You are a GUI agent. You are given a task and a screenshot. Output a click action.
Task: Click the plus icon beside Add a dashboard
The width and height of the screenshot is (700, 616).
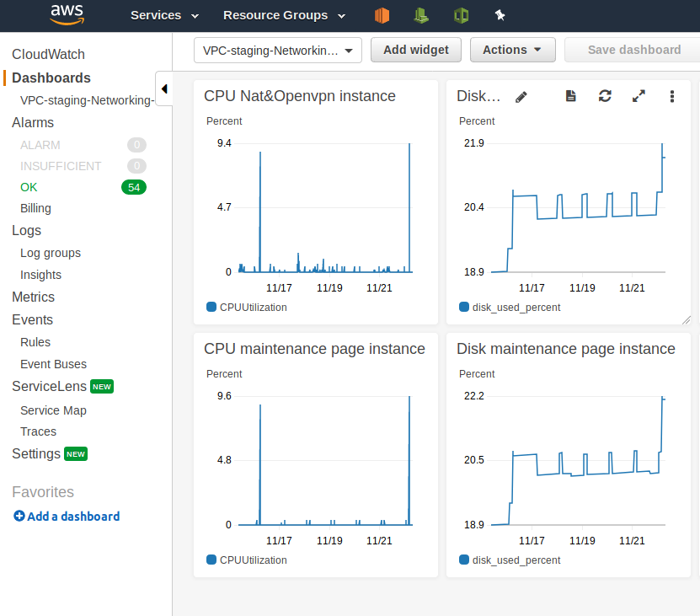(19, 517)
